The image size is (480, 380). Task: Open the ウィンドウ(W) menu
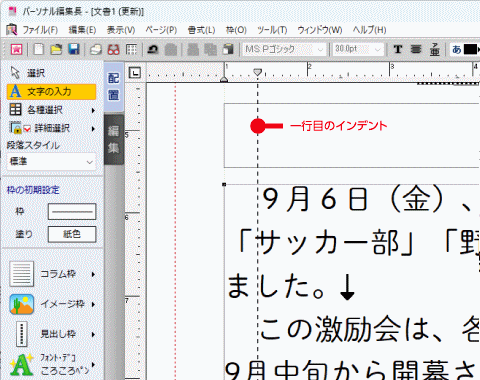coord(320,30)
